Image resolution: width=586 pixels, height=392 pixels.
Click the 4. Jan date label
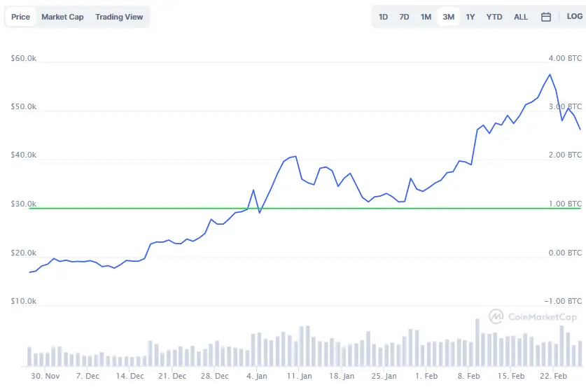[x=257, y=377]
